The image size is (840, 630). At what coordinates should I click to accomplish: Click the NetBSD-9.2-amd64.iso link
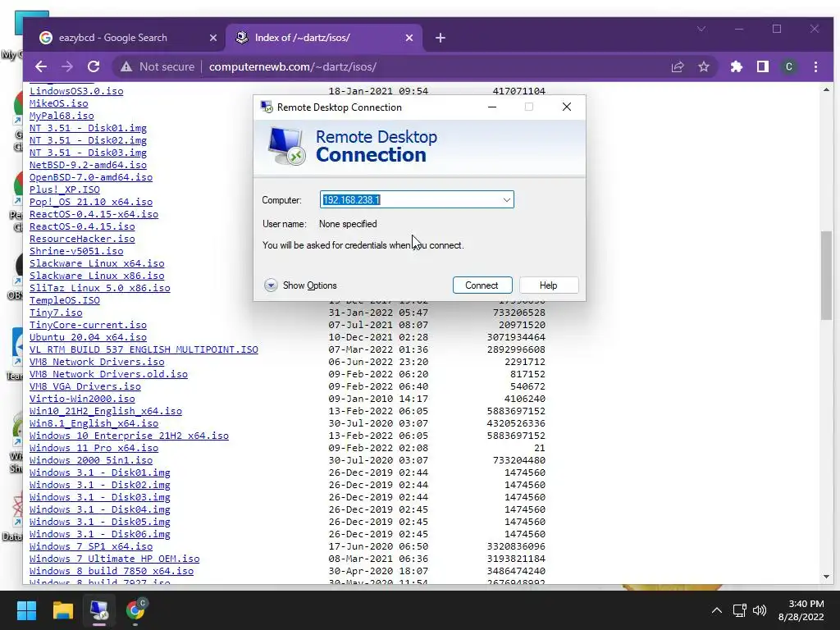[x=88, y=164]
